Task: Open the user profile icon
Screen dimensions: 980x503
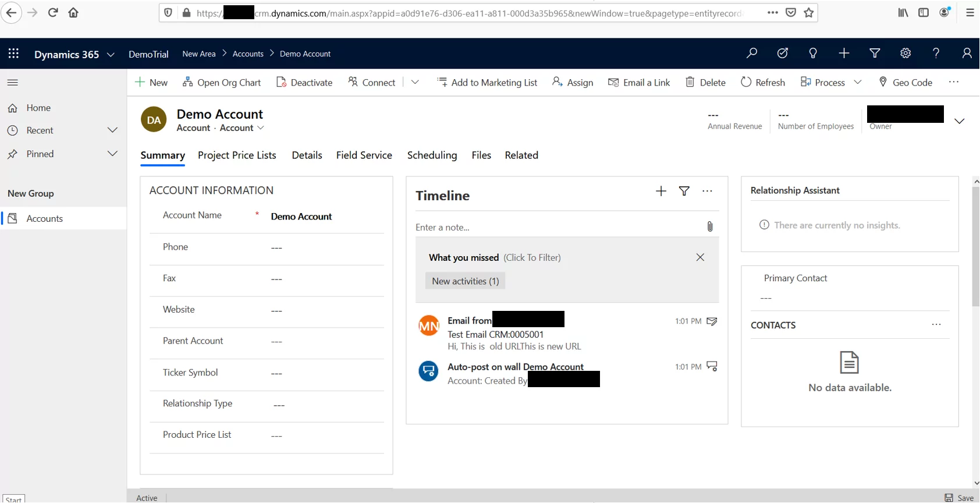Action: (967, 53)
